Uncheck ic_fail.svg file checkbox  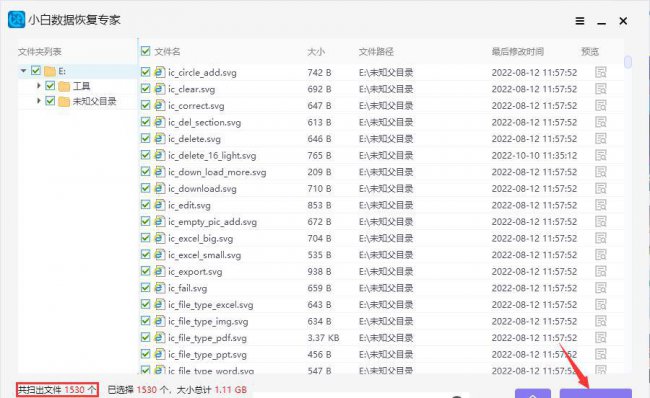pyautogui.click(x=146, y=287)
